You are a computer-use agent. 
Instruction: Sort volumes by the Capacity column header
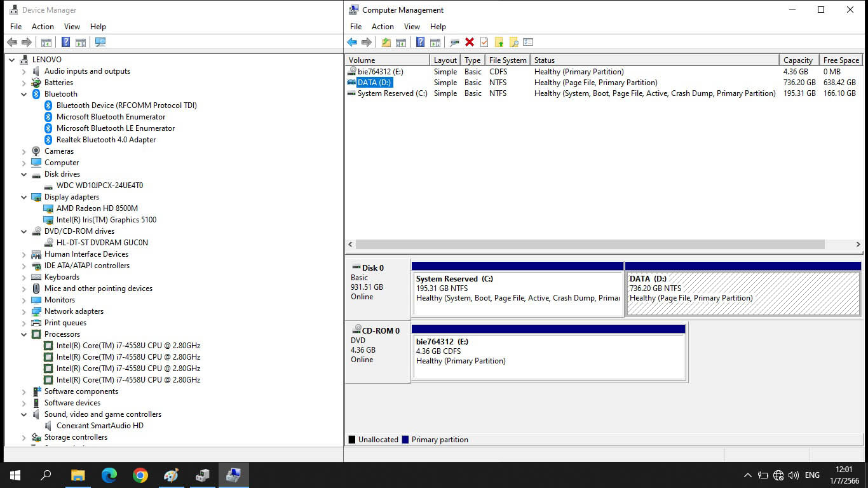coord(797,60)
